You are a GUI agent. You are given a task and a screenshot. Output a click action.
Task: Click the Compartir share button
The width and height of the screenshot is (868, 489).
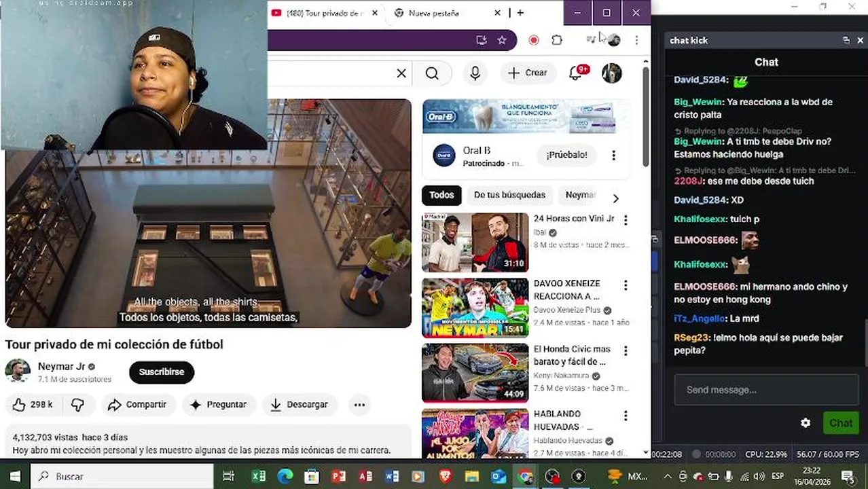point(138,404)
